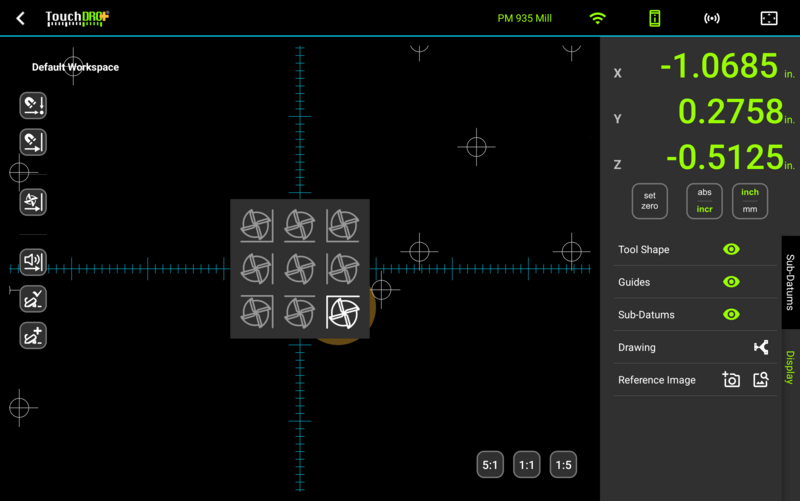This screenshot has width=800, height=501.
Task: Pick tool offset with top edge only
Action: [299, 312]
